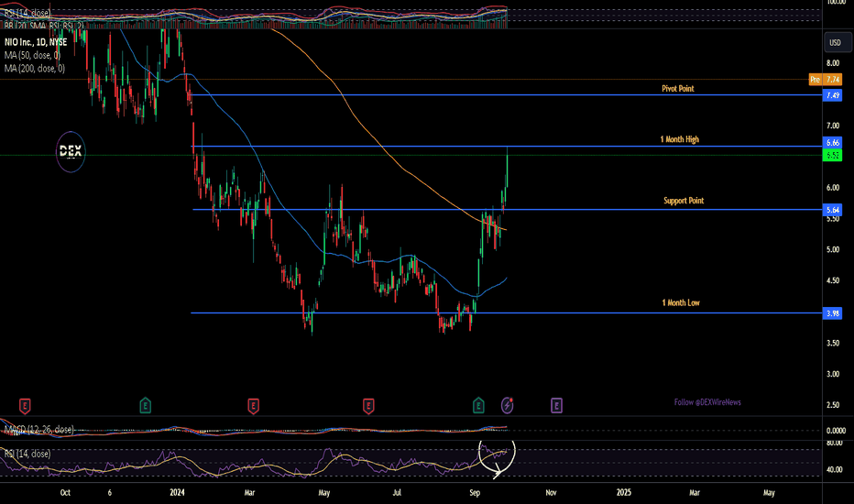Click the 3.00 value on price axis
854x504 pixels.
(833, 374)
